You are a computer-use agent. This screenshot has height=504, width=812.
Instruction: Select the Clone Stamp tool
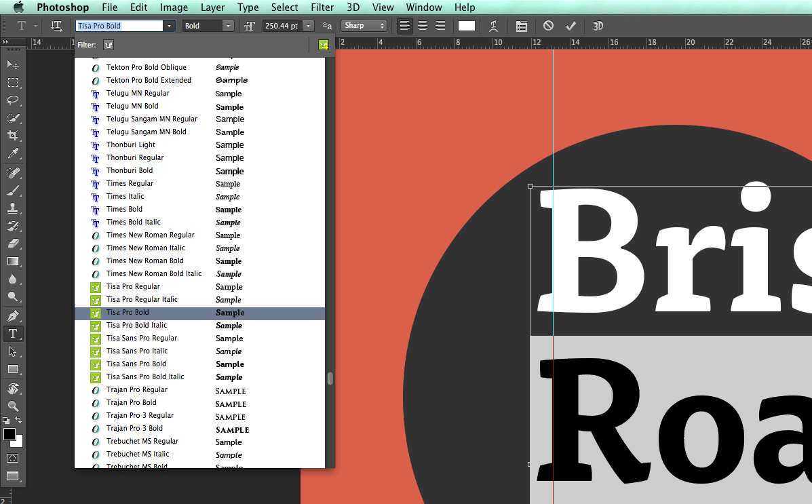pyautogui.click(x=13, y=208)
